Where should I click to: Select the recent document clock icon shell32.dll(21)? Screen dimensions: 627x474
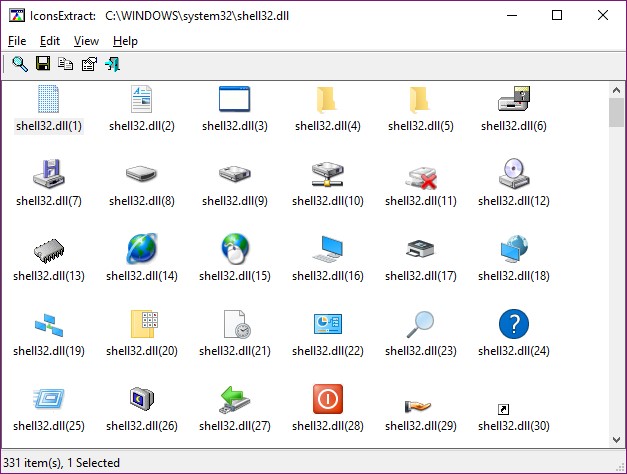coord(237,324)
